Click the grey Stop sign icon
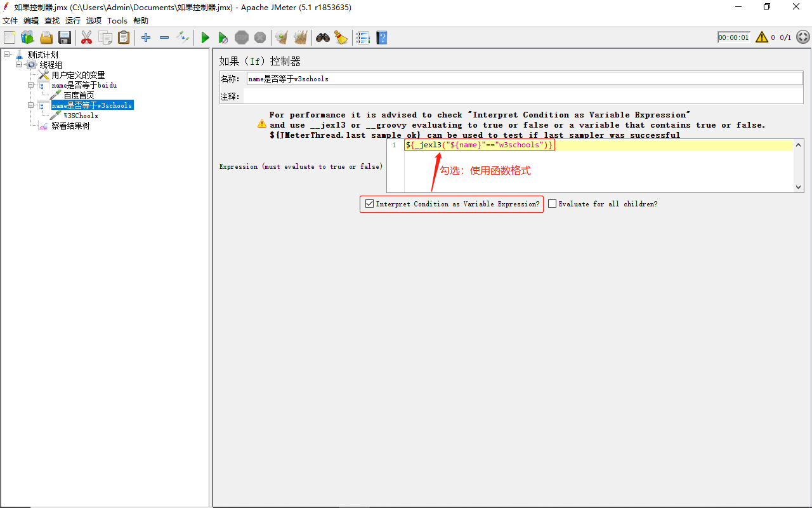Screen dimensions: 812x508 click(x=242, y=37)
